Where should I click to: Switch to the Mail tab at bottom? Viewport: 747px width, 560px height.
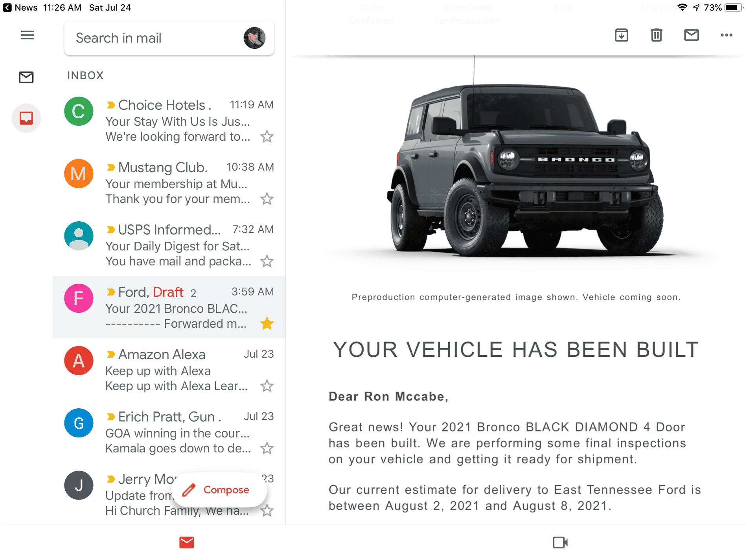click(187, 542)
